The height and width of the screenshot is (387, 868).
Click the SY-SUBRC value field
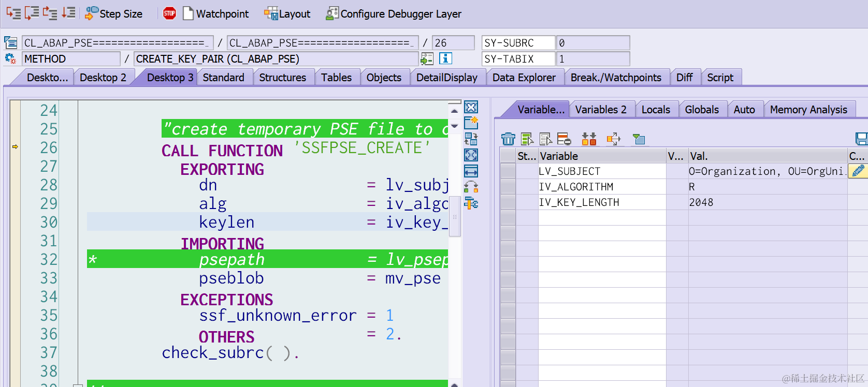[x=593, y=43]
